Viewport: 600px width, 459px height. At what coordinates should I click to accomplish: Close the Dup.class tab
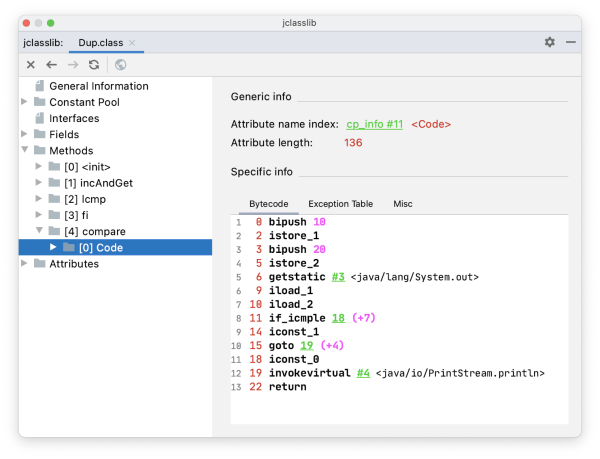pos(132,43)
